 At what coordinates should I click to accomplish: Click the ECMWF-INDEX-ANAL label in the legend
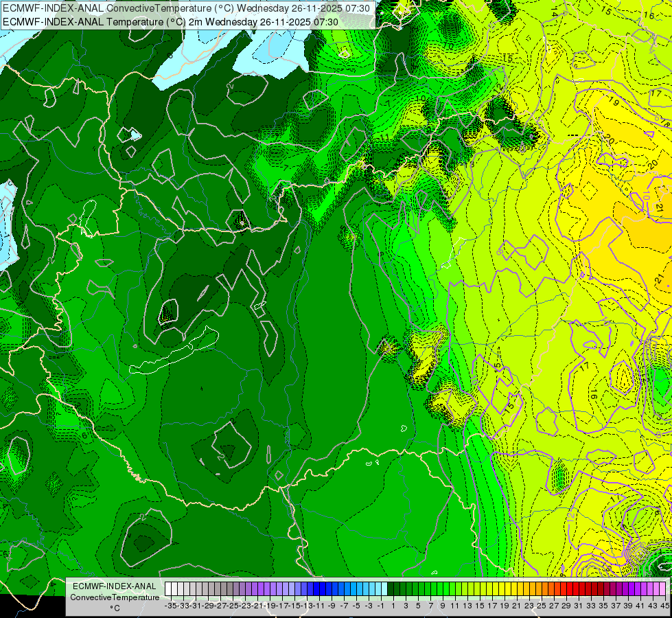[115, 586]
